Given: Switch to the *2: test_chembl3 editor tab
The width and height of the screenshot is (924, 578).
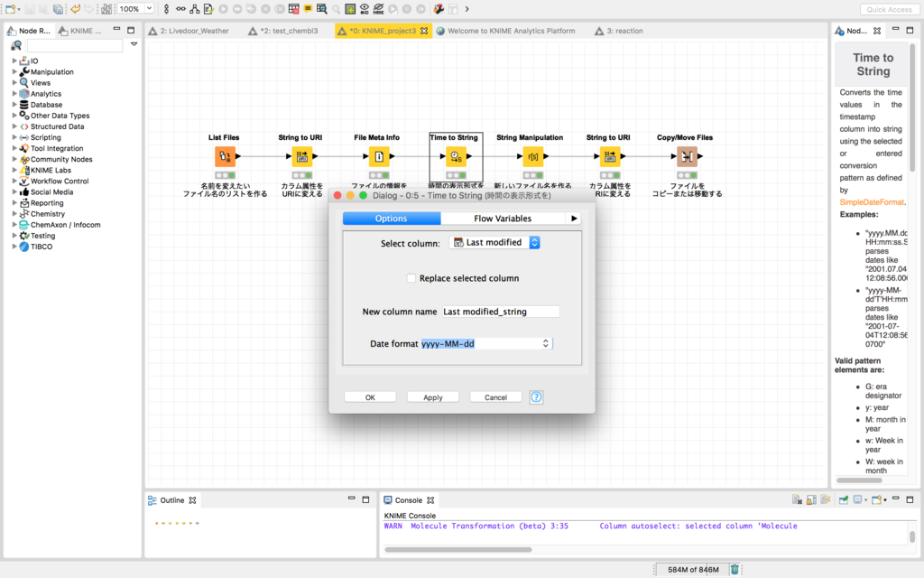Looking at the screenshot, I should click(x=283, y=31).
